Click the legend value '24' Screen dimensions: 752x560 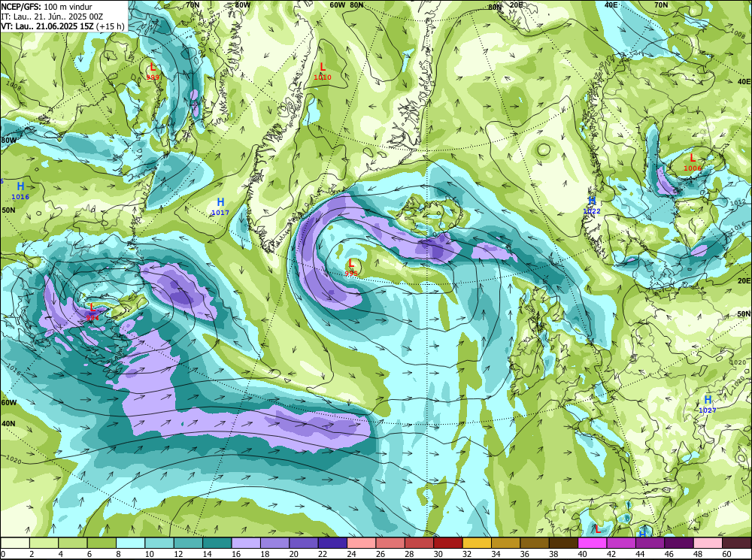pyautogui.click(x=351, y=554)
